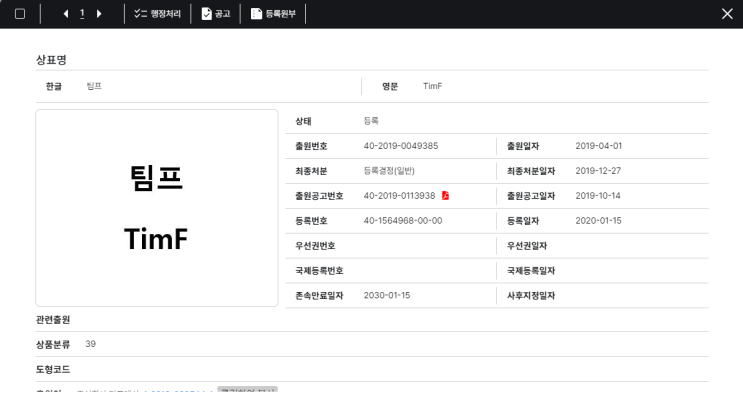Click expiration date 2030-01-15

pos(387,295)
